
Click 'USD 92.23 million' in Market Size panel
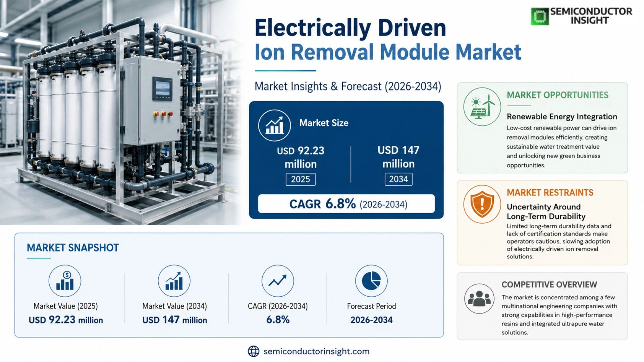[301, 157]
